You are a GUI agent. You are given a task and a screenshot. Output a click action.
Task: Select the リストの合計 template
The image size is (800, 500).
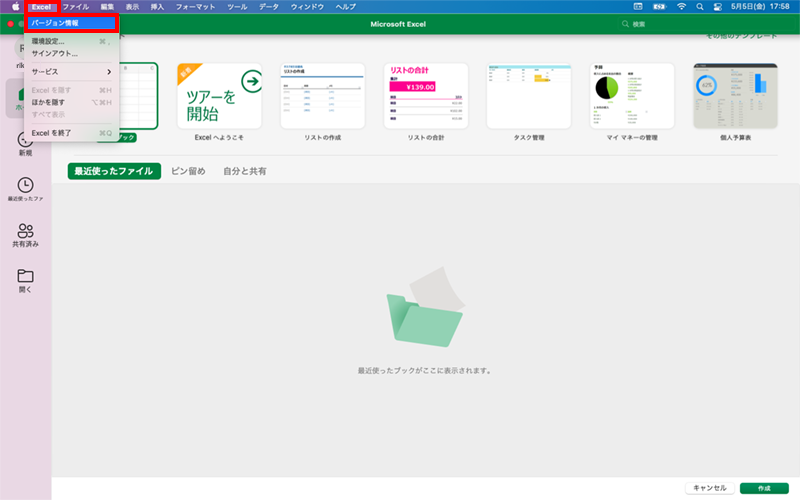426,96
